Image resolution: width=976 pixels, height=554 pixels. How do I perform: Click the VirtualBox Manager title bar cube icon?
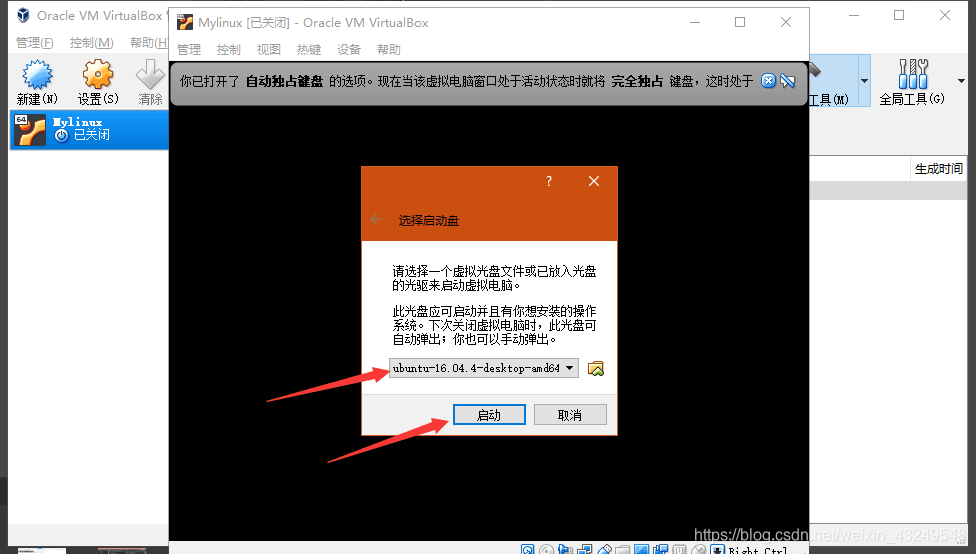tap(23, 15)
